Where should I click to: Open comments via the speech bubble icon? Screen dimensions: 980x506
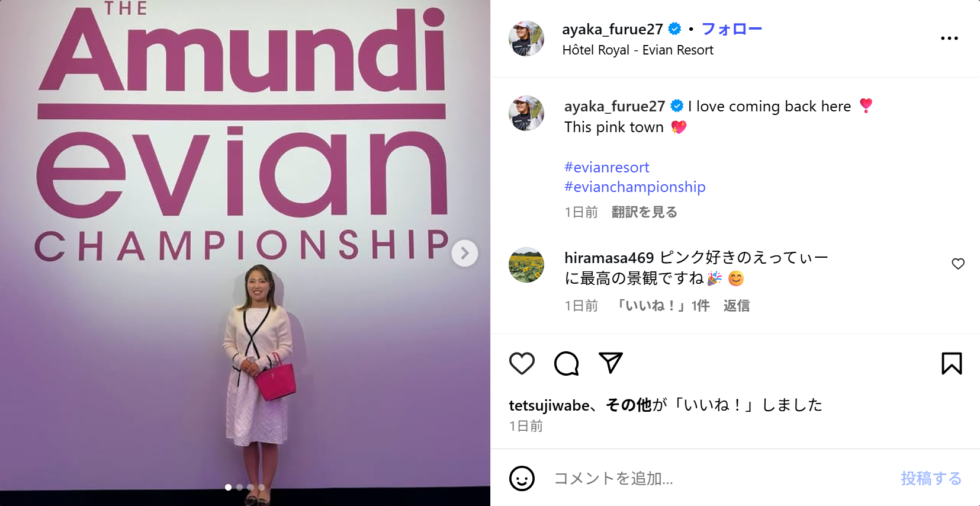point(566,363)
